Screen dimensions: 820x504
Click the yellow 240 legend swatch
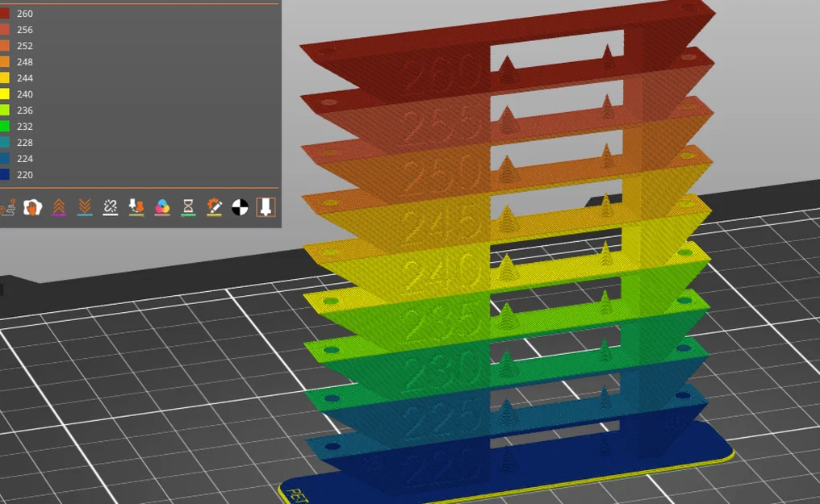[4, 94]
